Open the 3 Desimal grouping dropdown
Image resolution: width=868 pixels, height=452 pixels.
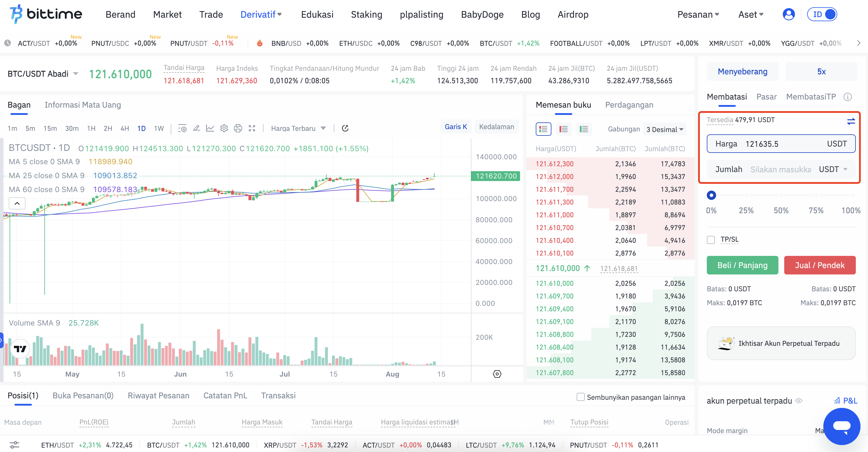[x=664, y=129]
